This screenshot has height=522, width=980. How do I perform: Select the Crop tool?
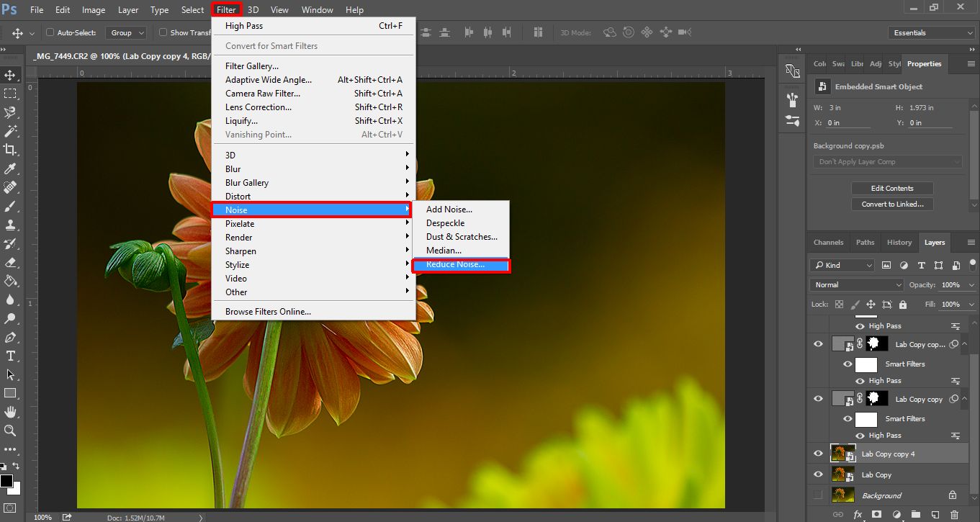point(10,150)
